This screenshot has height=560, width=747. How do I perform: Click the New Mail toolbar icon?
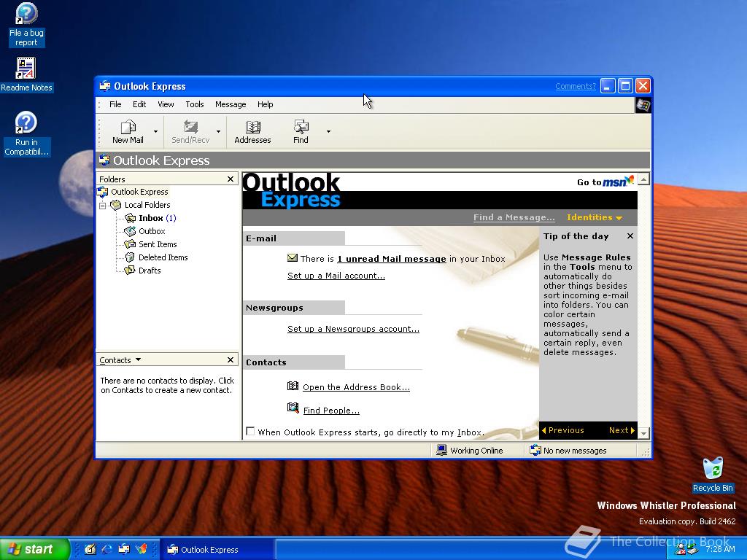click(128, 127)
